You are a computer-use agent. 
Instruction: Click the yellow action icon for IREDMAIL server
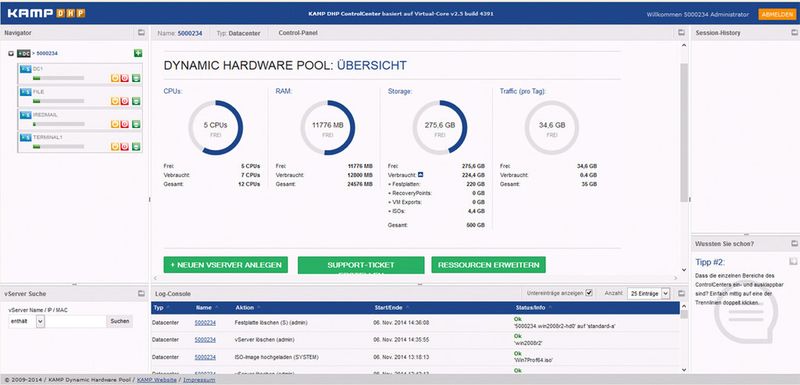[x=115, y=124]
